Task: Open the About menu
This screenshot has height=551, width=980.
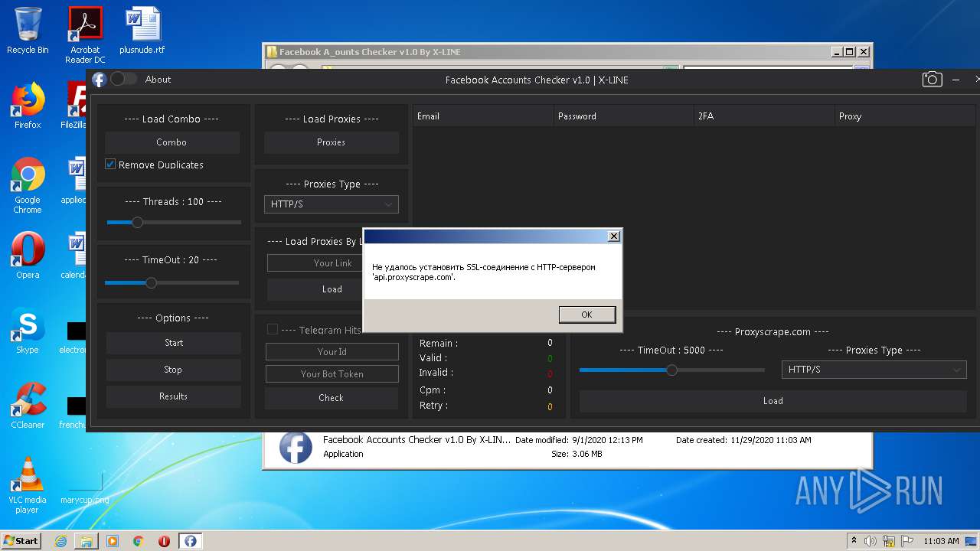Action: tap(158, 80)
